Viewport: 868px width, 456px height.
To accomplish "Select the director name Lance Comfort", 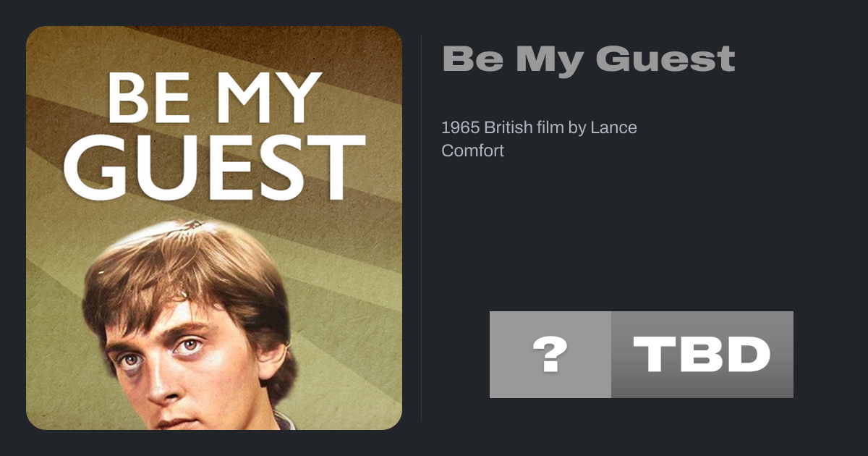I will tap(613, 128).
